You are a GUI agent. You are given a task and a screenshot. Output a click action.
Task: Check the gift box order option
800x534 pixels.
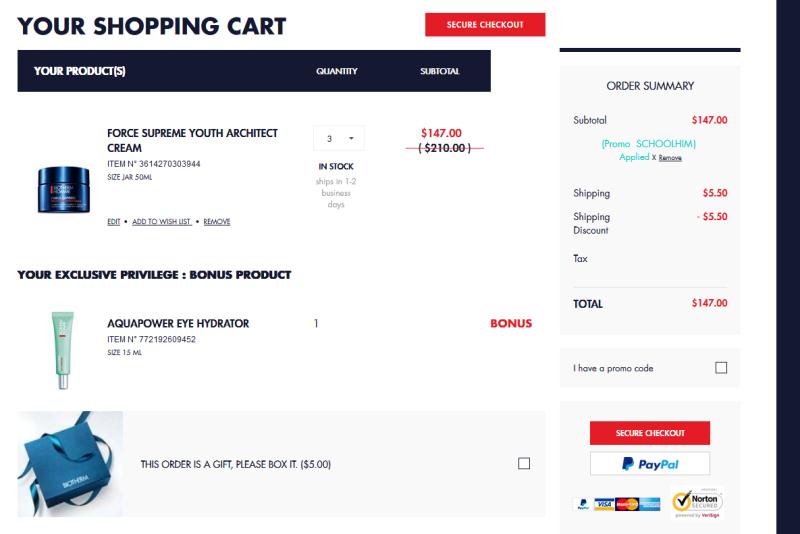click(x=523, y=463)
